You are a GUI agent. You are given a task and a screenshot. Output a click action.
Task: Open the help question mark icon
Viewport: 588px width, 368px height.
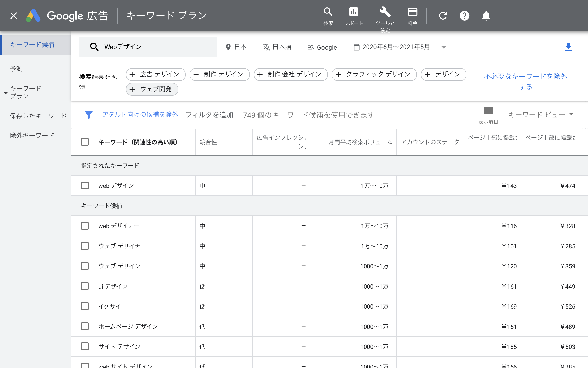click(465, 16)
